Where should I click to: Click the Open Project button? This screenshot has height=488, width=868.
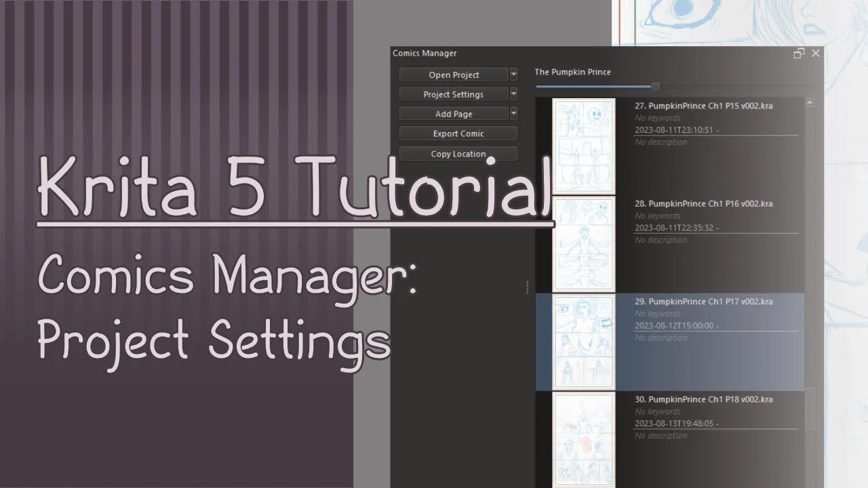pos(454,75)
